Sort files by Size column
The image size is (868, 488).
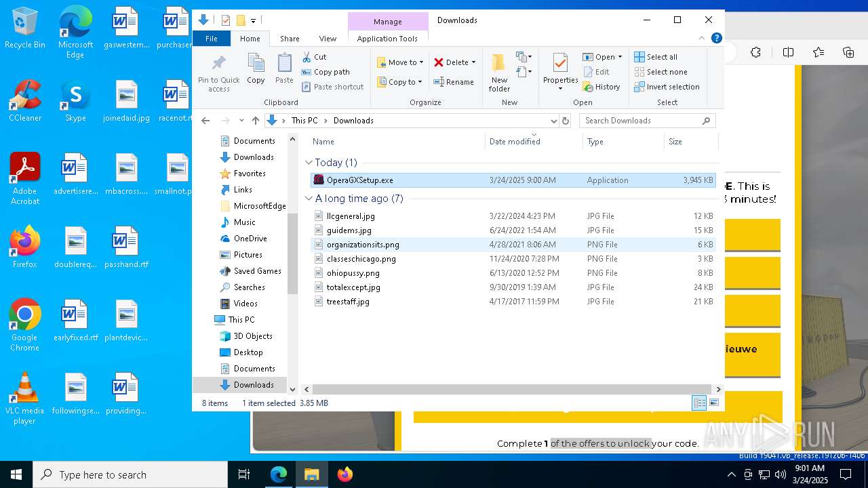point(690,142)
